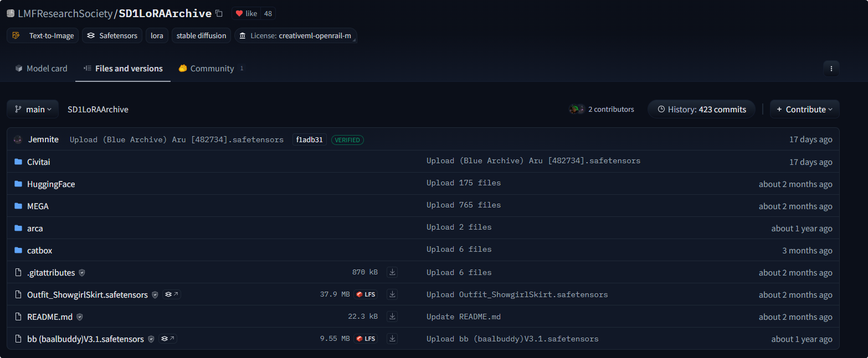Select the stable diffusion tag
Screen dimensions: 868x358
(201, 35)
